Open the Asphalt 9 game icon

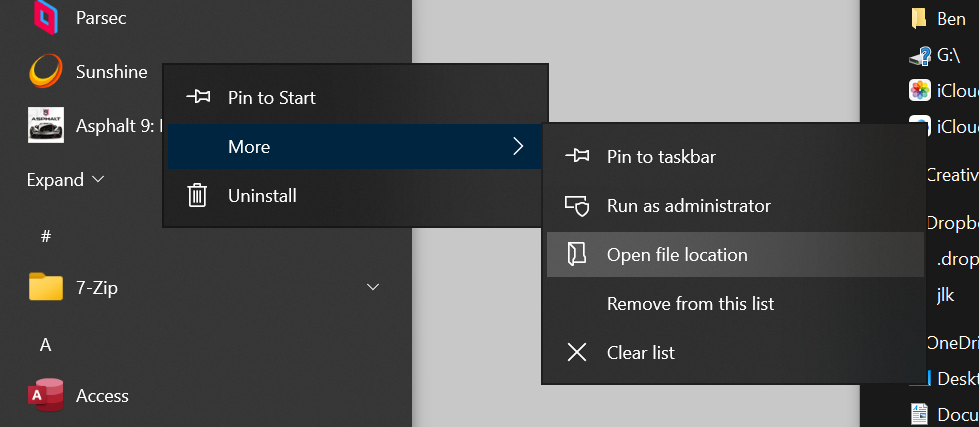45,126
